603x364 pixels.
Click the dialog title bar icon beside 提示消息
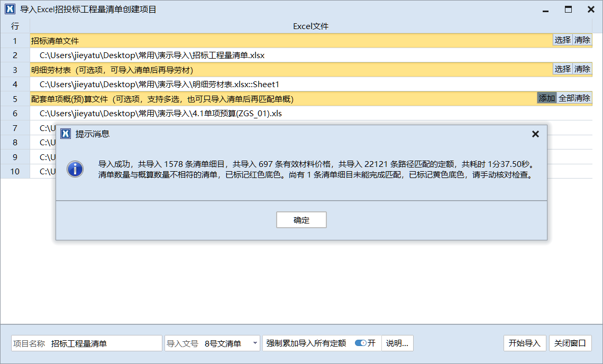tap(65, 134)
